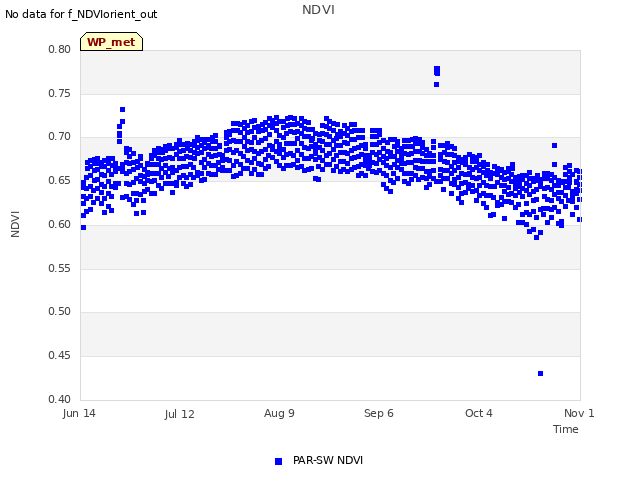Click the 0.75 y-axis tick label

pos(59,93)
